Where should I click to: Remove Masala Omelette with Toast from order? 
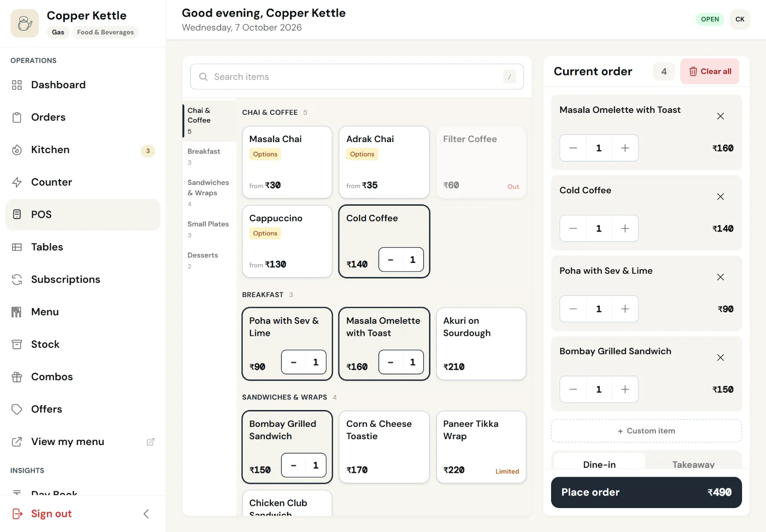click(x=720, y=116)
